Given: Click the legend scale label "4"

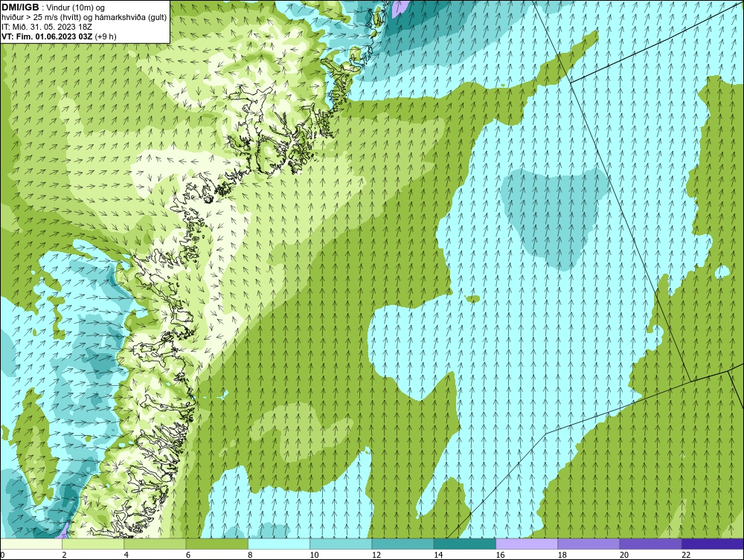Looking at the screenshot, I should point(126,556).
